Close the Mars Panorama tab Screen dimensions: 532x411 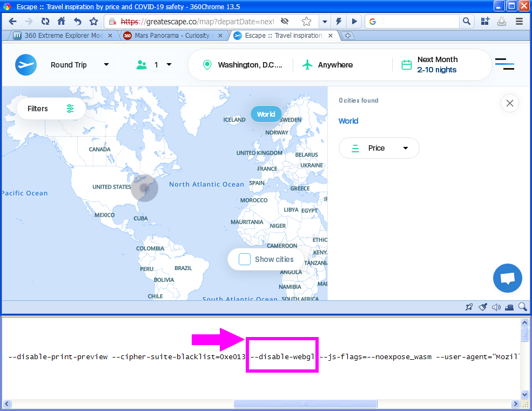[x=220, y=36]
